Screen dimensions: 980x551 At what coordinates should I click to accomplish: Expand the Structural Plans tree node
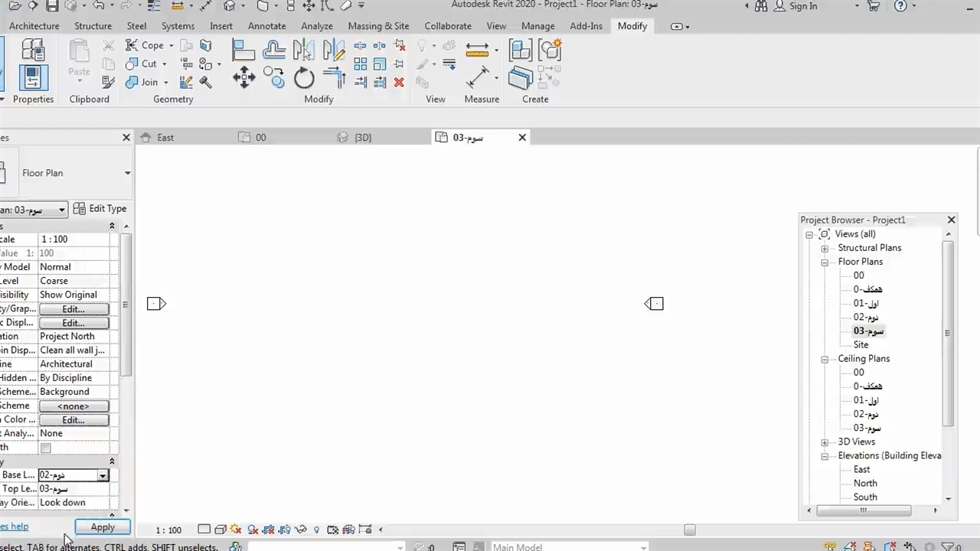point(825,248)
